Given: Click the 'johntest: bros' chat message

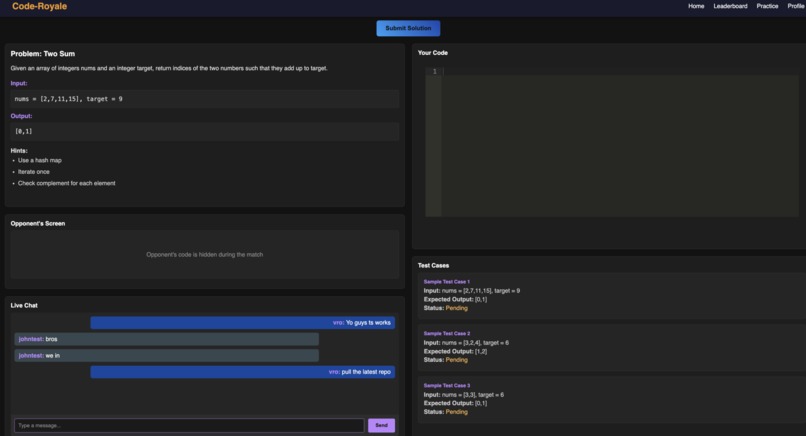Looking at the screenshot, I should pos(167,339).
